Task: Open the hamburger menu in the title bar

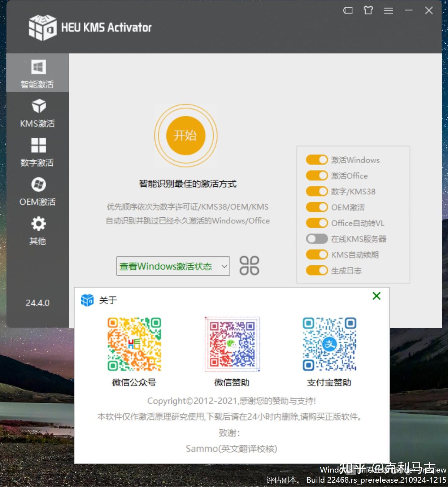Action: (388, 11)
